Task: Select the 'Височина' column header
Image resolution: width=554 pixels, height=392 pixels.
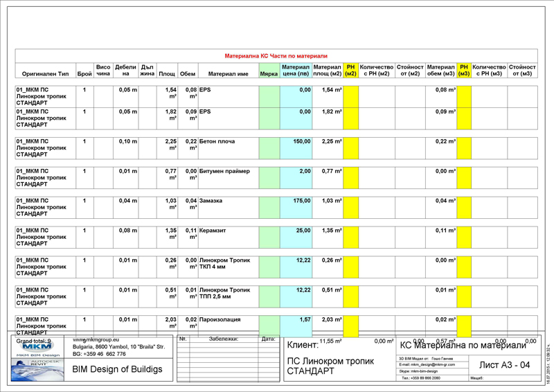Action: pos(103,71)
